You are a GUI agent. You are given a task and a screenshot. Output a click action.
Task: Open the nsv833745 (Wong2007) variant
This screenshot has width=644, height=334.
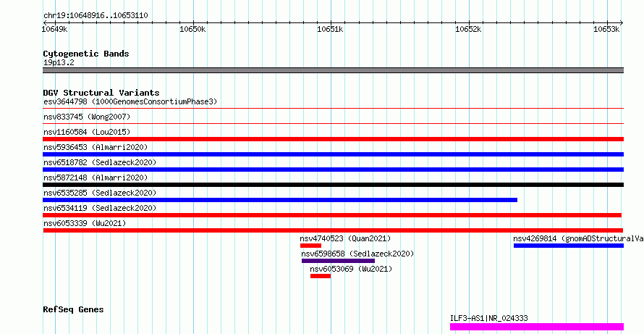(87, 117)
